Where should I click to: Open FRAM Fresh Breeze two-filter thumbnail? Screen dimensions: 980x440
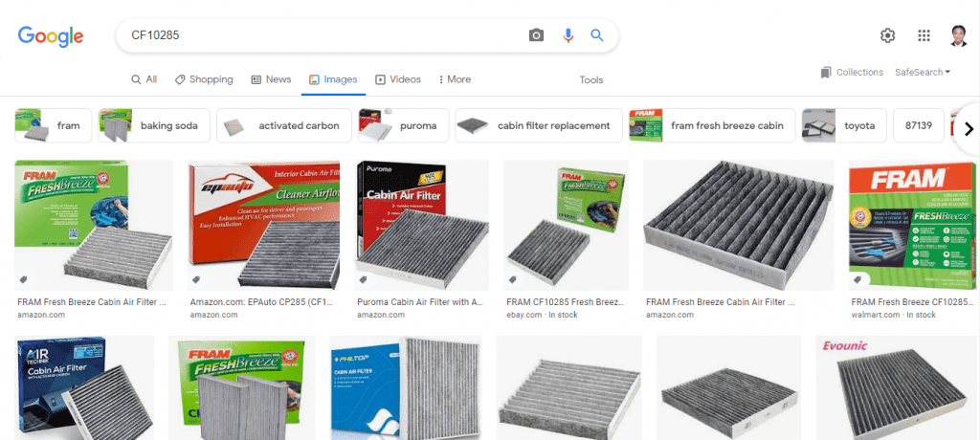pos(242,387)
